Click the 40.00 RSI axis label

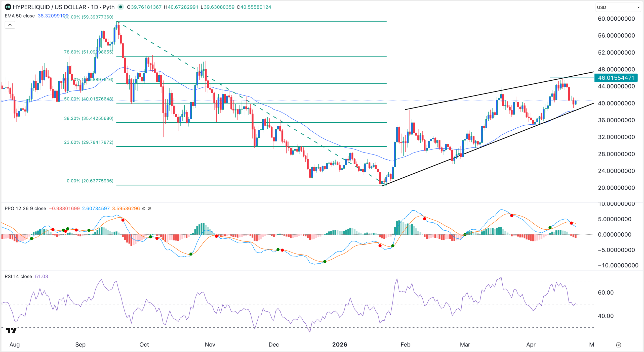(x=606, y=316)
